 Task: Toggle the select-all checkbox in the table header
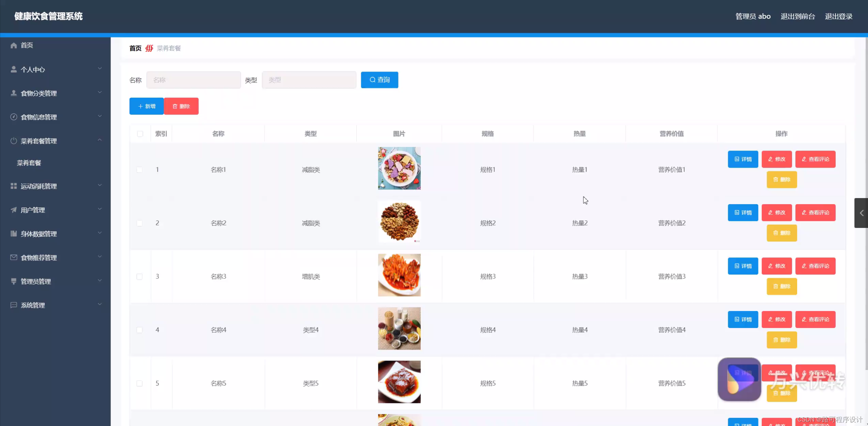coord(140,134)
